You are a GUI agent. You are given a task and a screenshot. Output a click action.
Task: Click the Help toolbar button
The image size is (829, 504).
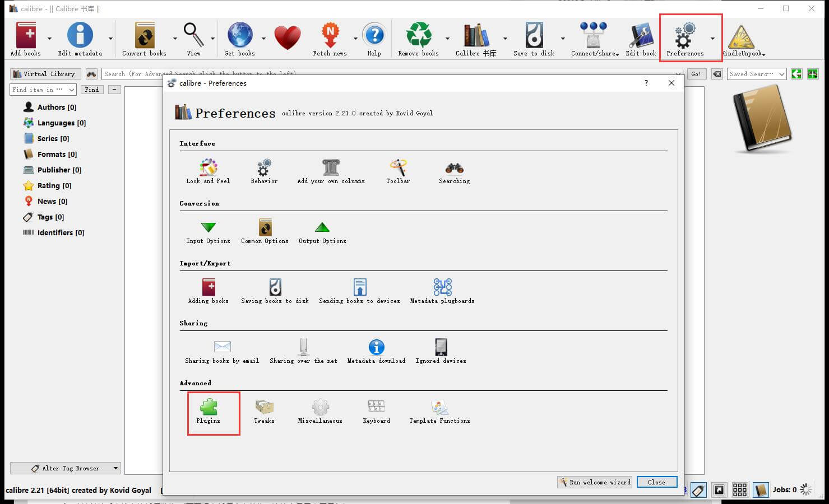[374, 38]
